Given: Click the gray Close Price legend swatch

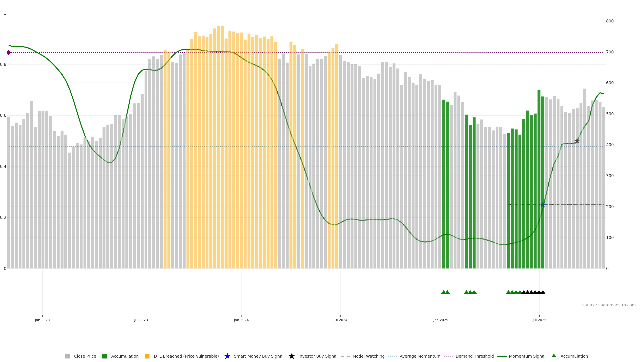Looking at the screenshot, I should pyautogui.click(x=67, y=356).
